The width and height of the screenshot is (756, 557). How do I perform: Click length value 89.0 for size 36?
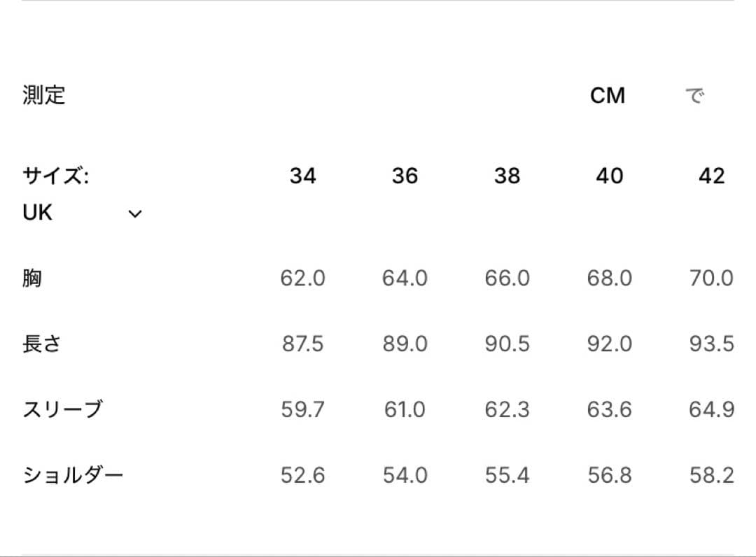tap(405, 344)
